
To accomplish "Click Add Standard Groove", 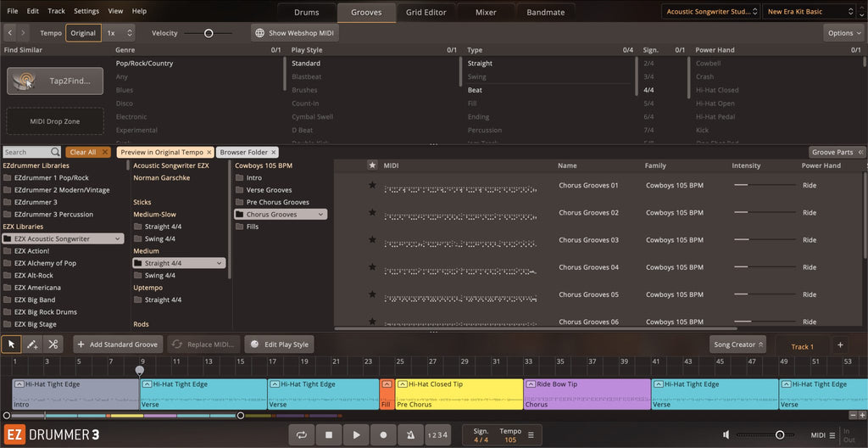I will (x=118, y=344).
